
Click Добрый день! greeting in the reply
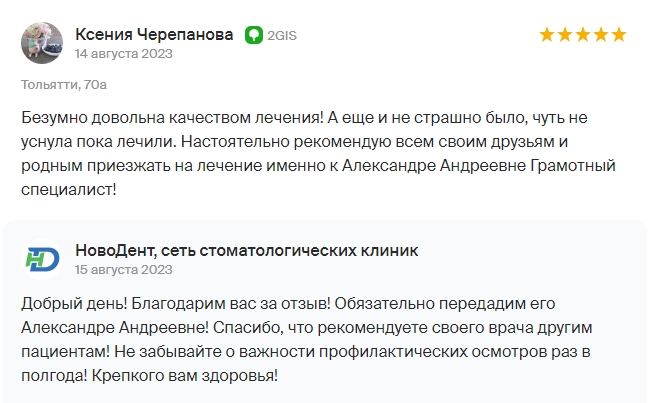tap(74, 304)
